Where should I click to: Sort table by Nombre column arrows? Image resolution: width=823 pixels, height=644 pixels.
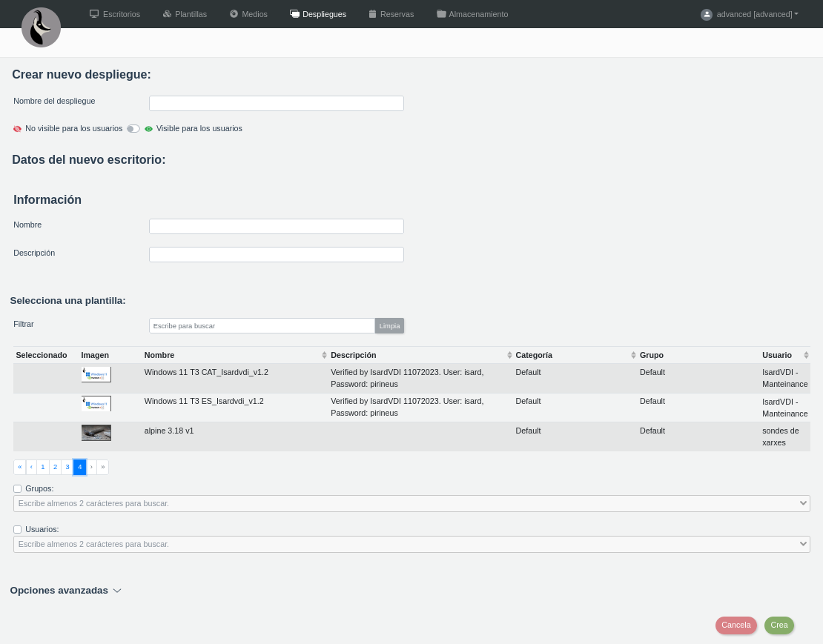click(x=324, y=355)
